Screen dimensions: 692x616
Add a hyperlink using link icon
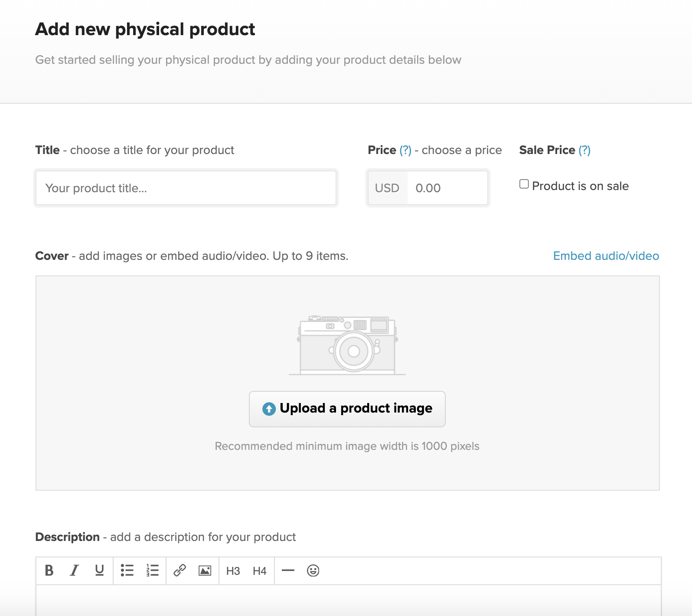180,570
